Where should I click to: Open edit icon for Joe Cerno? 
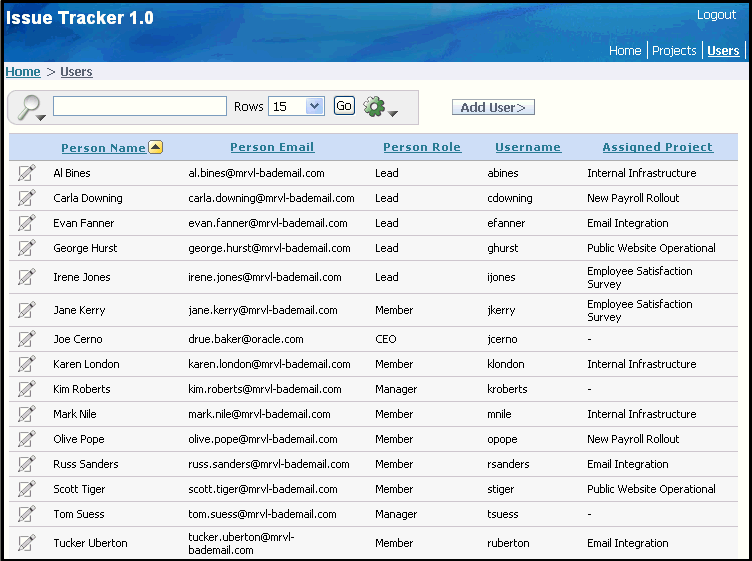26,339
